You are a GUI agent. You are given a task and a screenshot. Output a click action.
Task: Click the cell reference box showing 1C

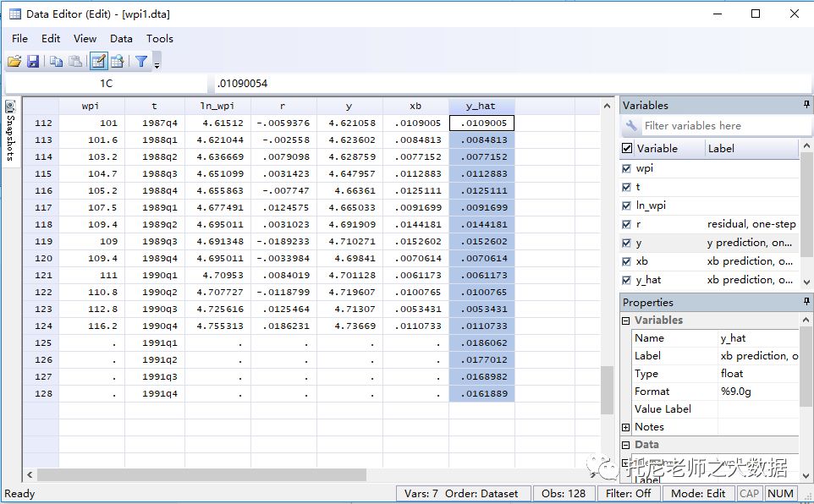point(106,84)
